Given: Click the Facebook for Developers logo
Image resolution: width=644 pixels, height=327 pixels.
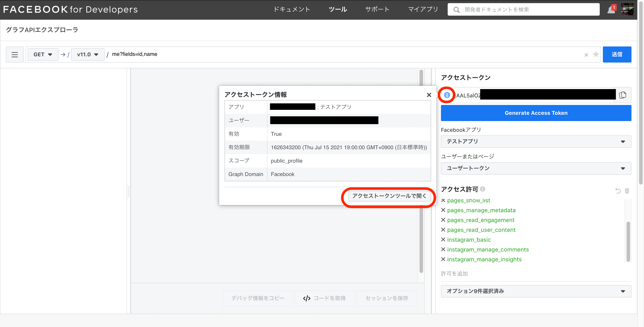Looking at the screenshot, I should (x=70, y=9).
